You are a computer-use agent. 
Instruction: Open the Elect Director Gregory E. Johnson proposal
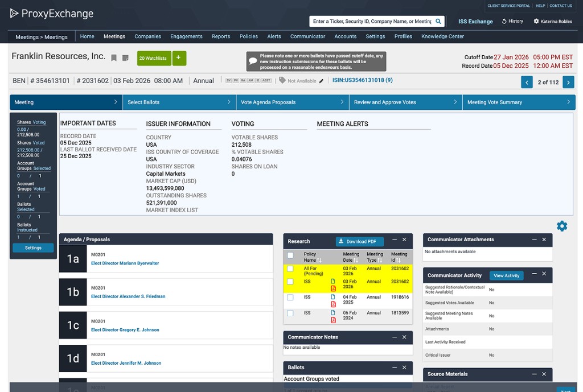click(x=125, y=330)
